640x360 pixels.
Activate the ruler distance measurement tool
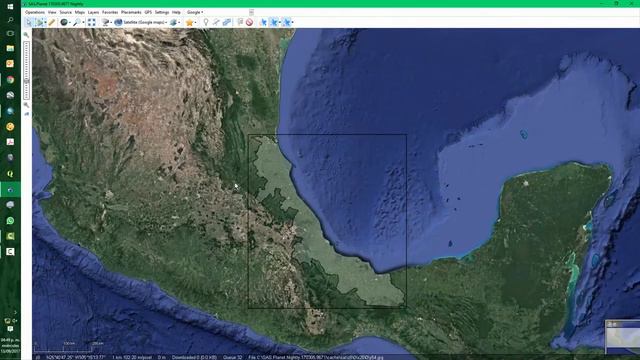pyautogui.click(x=52, y=22)
